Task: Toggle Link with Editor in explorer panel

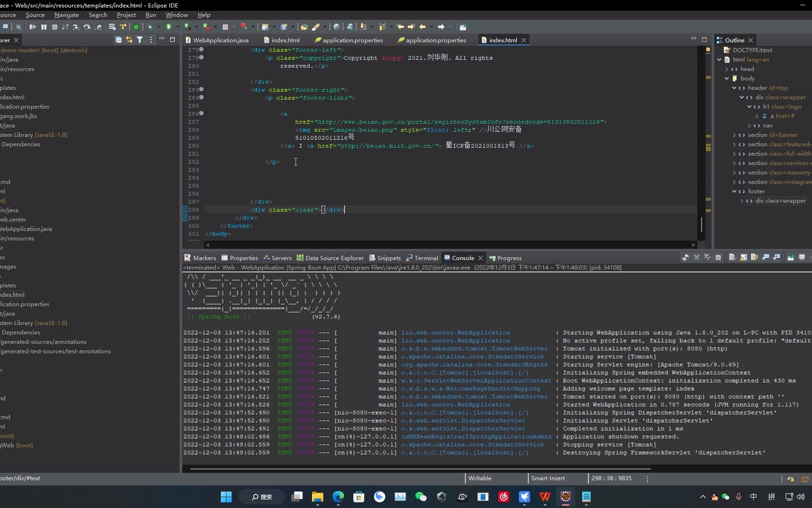Action: [x=129, y=40]
